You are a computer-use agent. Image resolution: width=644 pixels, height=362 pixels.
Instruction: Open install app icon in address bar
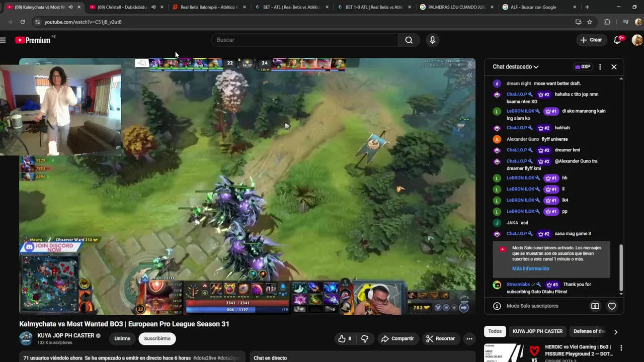coord(578,22)
